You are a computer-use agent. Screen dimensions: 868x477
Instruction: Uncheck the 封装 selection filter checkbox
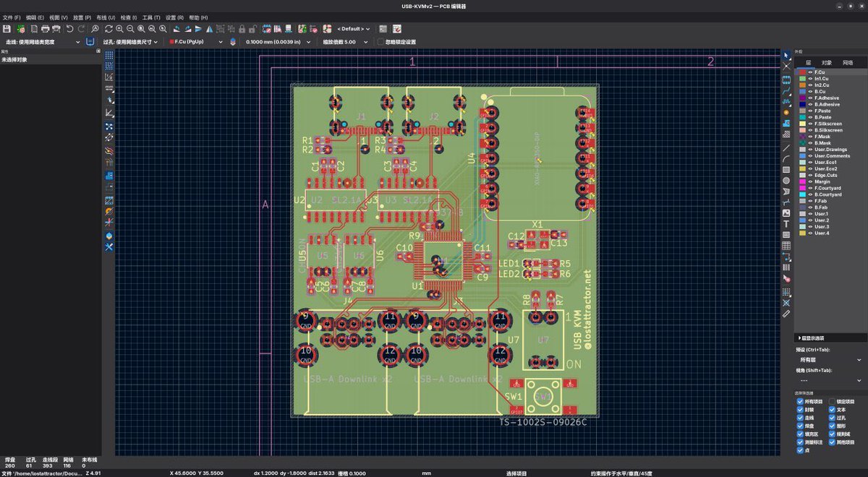pos(800,409)
